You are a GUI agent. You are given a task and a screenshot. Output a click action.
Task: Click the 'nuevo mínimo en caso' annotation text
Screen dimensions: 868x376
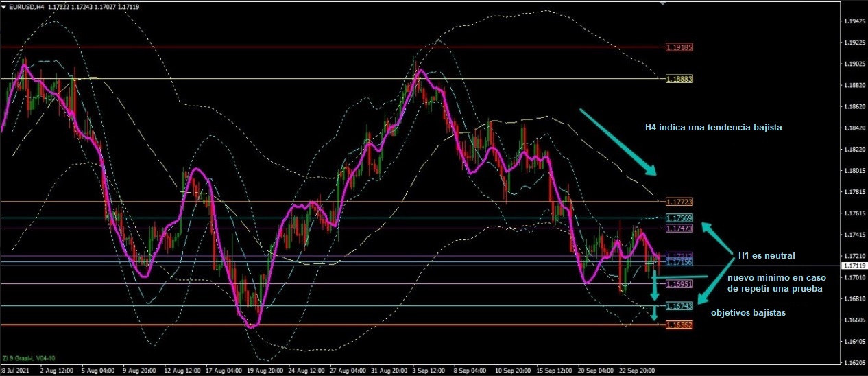tap(776, 278)
